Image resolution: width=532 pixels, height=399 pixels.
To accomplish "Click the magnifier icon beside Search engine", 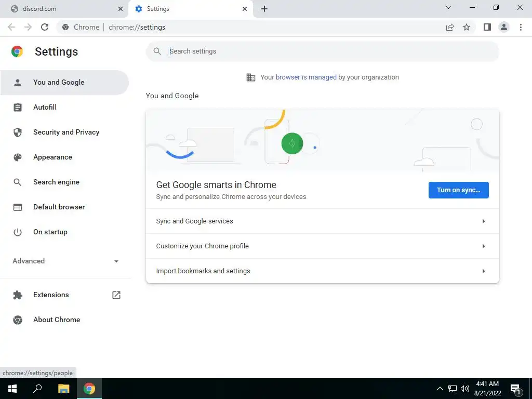I will click(18, 182).
